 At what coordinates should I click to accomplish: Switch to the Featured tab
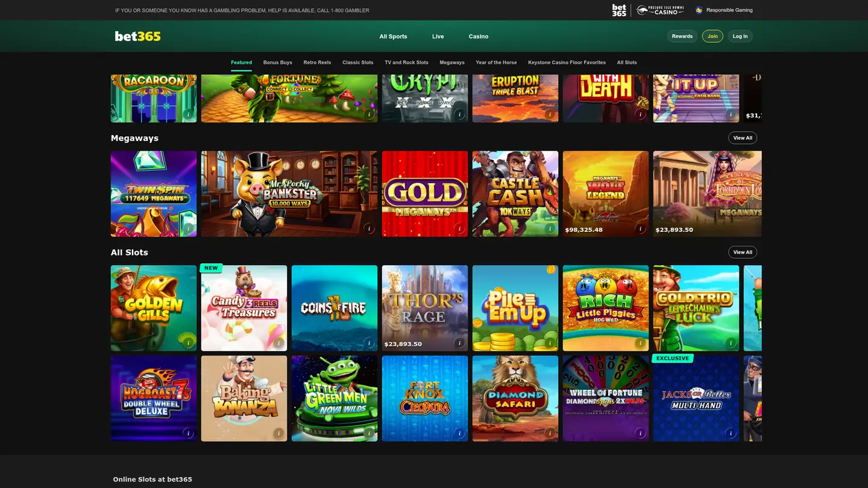(241, 63)
